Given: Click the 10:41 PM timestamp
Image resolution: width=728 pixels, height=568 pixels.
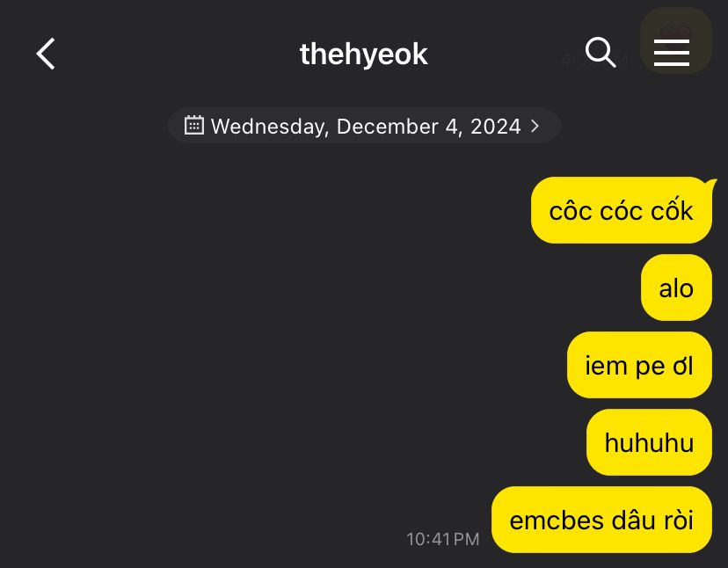Looking at the screenshot, I should pyautogui.click(x=442, y=539).
